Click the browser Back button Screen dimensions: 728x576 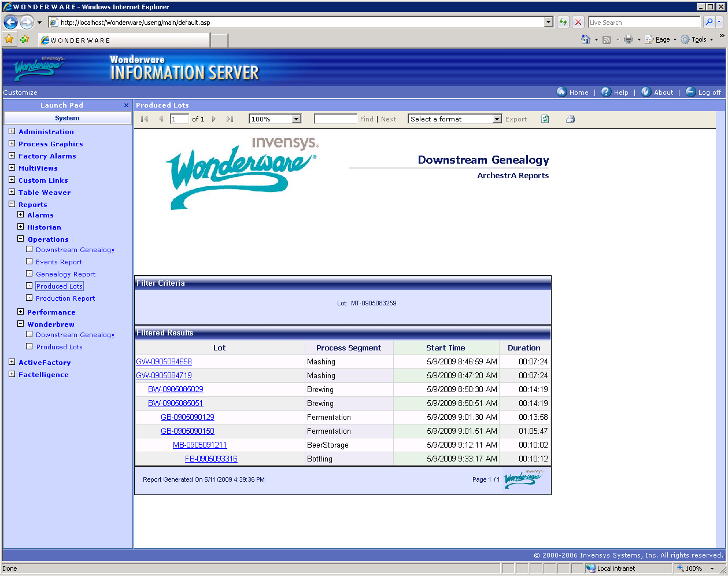10,22
